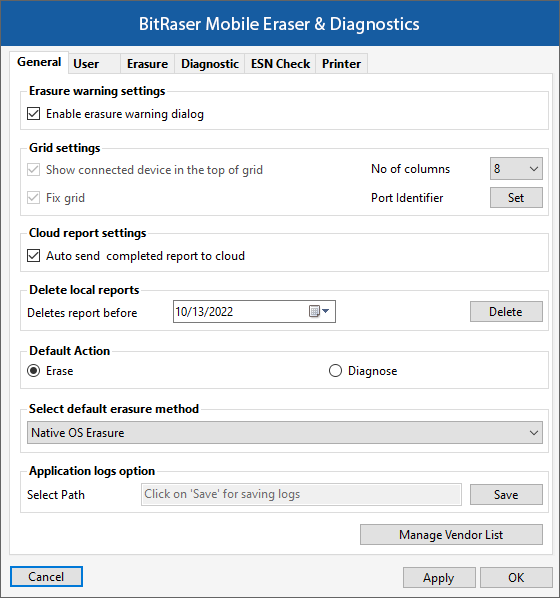This screenshot has width=560, height=598.
Task: Toggle the Fix grid checkbox
Action: pyautogui.click(x=34, y=198)
